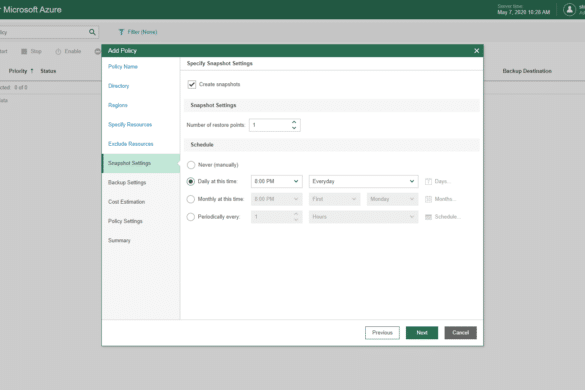This screenshot has height=390, width=585.
Task: Open the user account avatar icon
Action: pos(569,10)
